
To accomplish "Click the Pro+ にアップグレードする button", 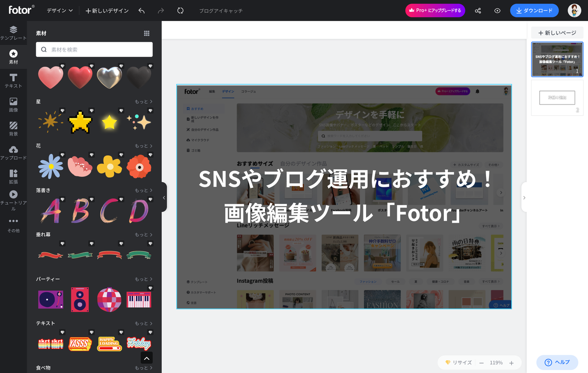I will [x=435, y=10].
